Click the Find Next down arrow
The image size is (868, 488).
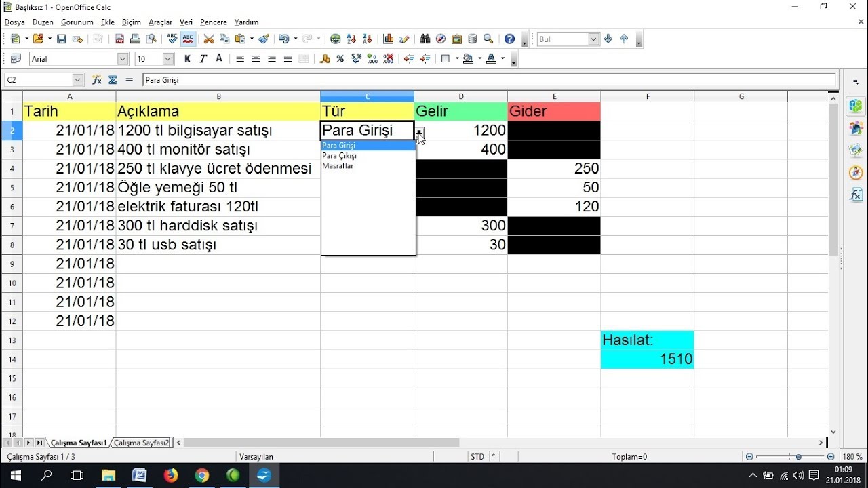tap(608, 39)
